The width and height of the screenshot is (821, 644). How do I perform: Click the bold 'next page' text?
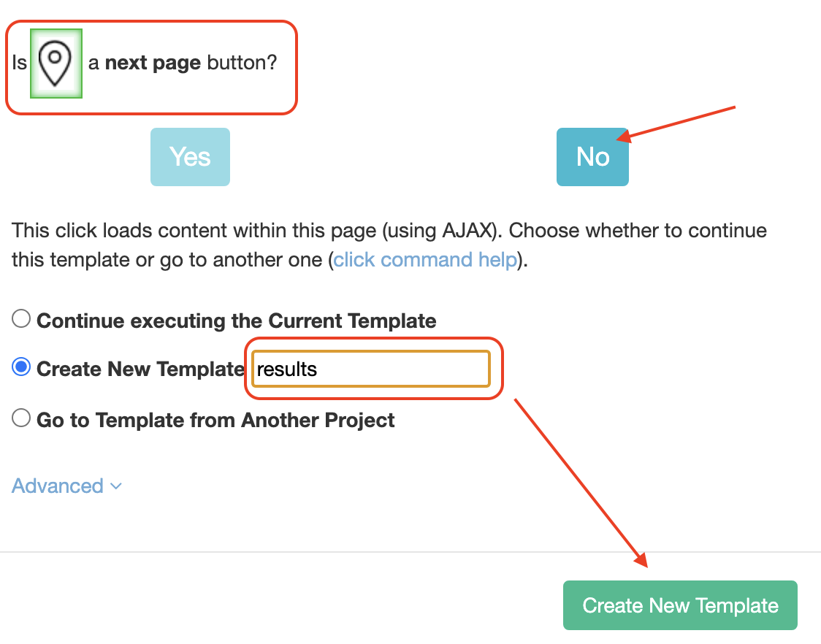click(x=153, y=63)
